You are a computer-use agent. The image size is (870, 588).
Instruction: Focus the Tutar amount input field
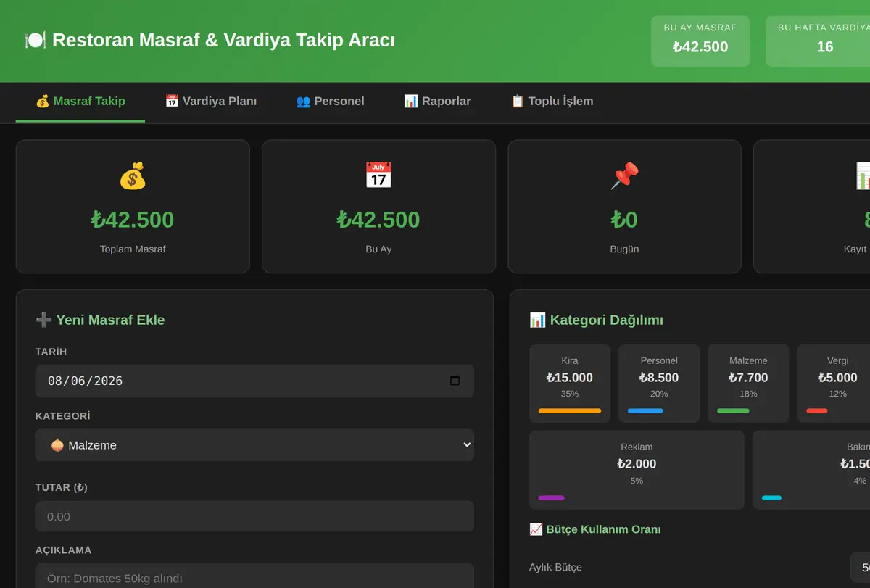coord(254,516)
